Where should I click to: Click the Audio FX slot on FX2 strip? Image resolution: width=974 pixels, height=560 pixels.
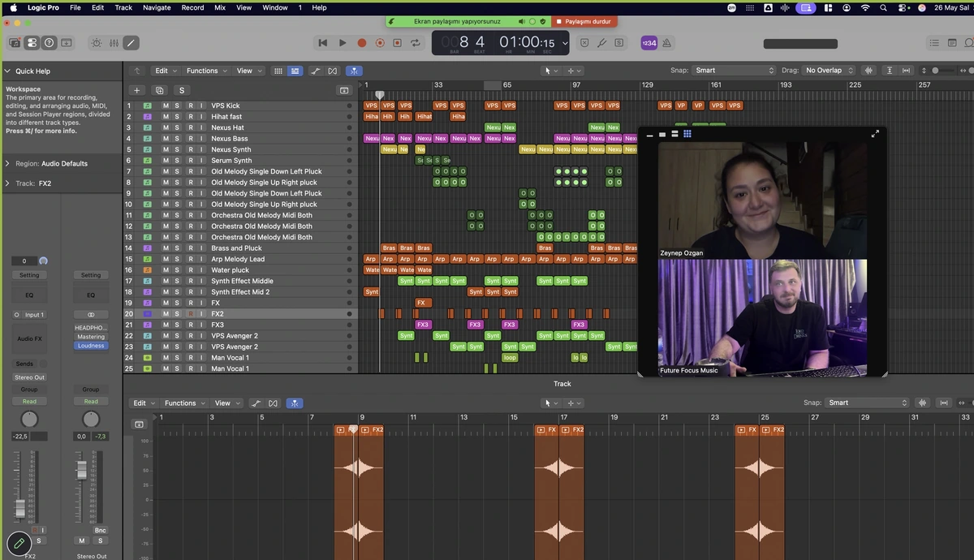pyautogui.click(x=29, y=338)
